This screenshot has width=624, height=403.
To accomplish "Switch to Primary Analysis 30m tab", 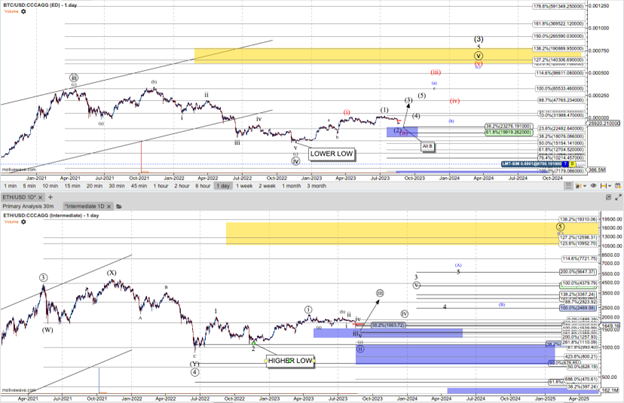I will click(x=27, y=207).
